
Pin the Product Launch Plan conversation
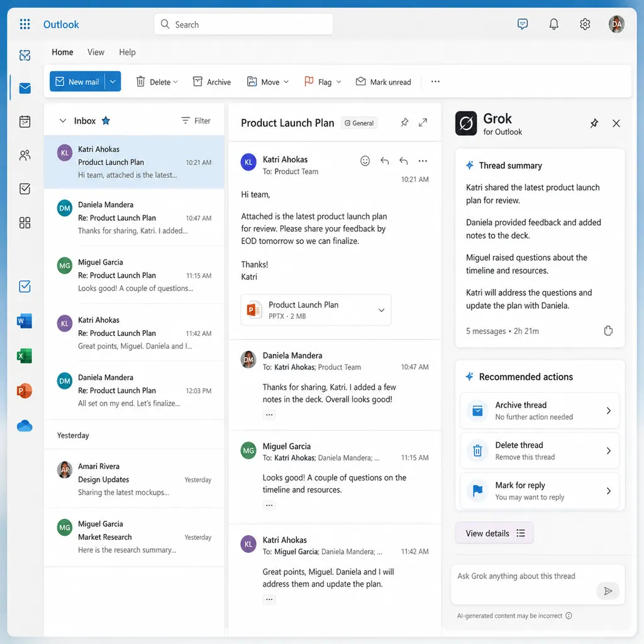[x=404, y=123]
